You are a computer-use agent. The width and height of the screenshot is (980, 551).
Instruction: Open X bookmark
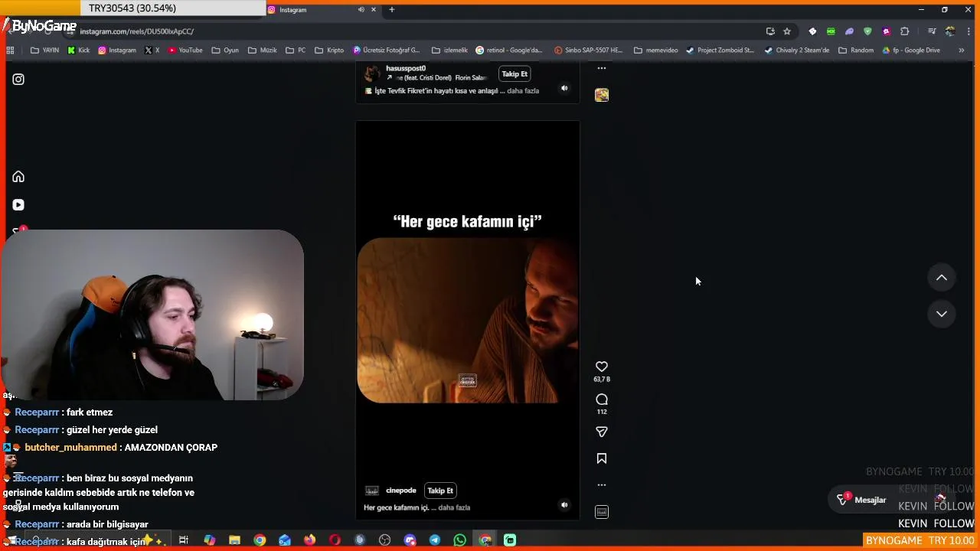point(152,51)
